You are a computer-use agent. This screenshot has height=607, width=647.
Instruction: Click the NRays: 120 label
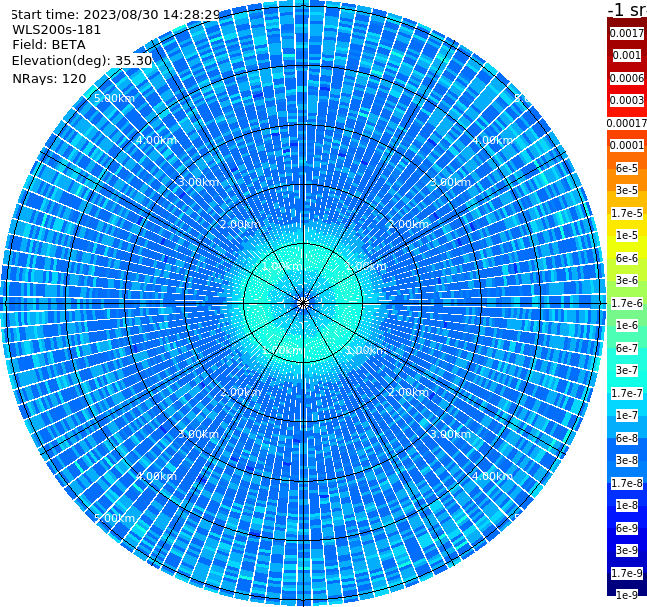tap(49, 78)
